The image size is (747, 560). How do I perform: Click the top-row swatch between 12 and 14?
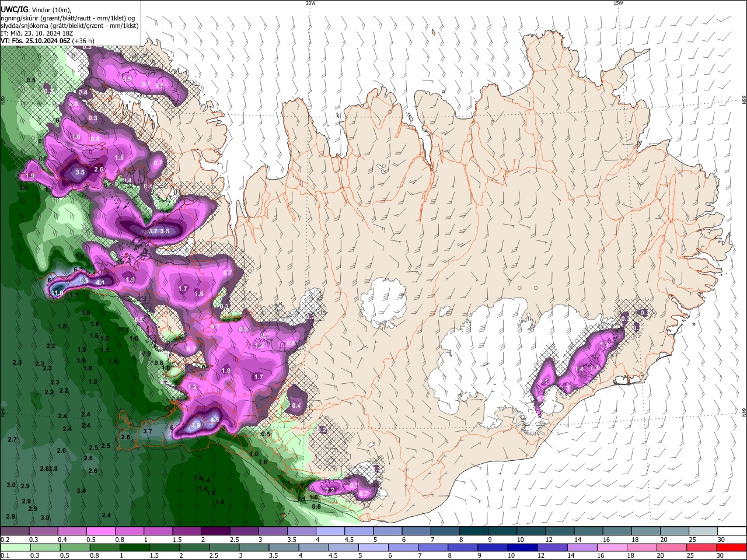560,531
